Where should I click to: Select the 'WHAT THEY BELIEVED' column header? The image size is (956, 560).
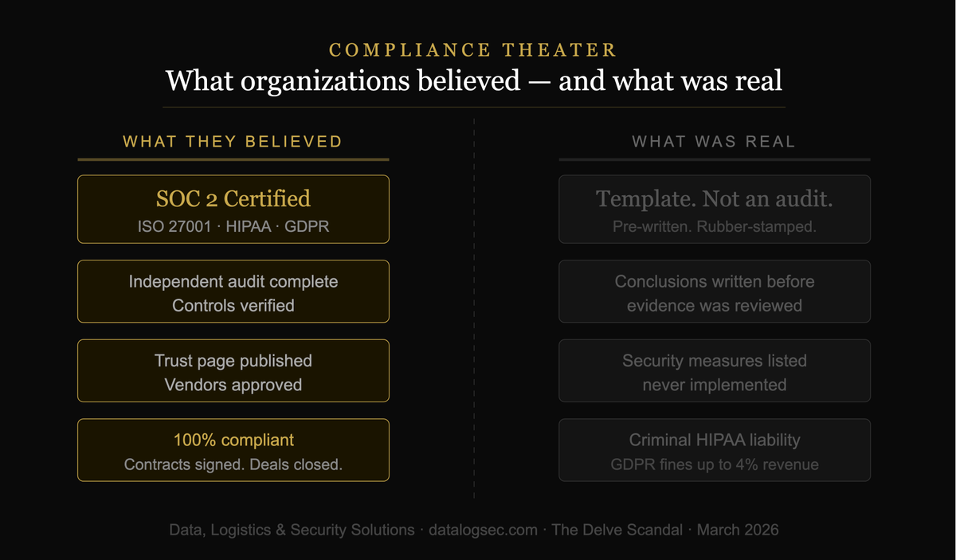pyautogui.click(x=233, y=142)
